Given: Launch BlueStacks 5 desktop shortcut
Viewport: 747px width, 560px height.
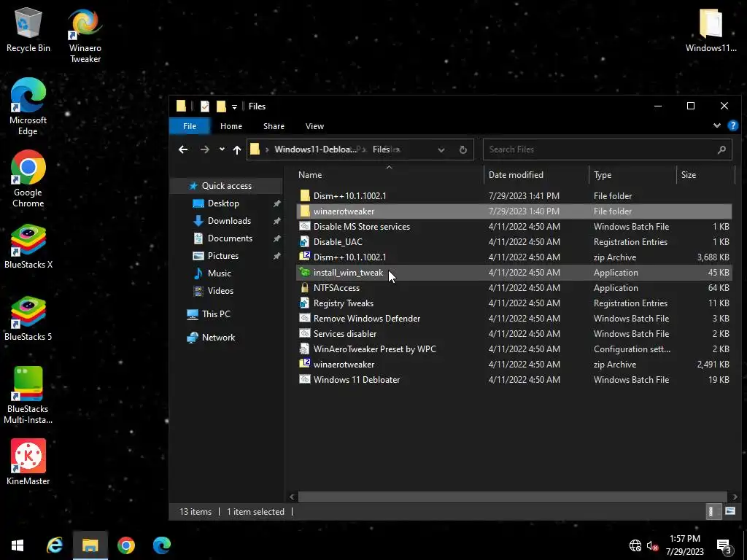Looking at the screenshot, I should tap(28, 319).
